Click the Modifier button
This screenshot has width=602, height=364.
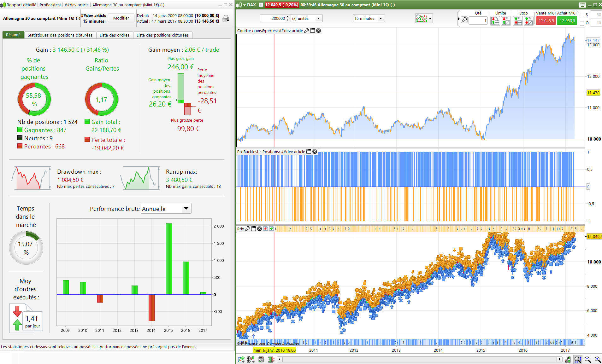[x=121, y=18]
